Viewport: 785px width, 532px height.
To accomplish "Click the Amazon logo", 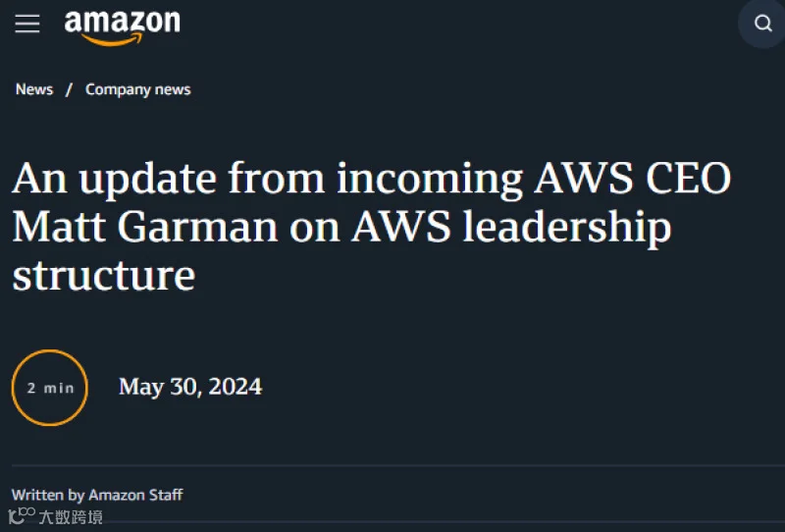I will tap(122, 27).
